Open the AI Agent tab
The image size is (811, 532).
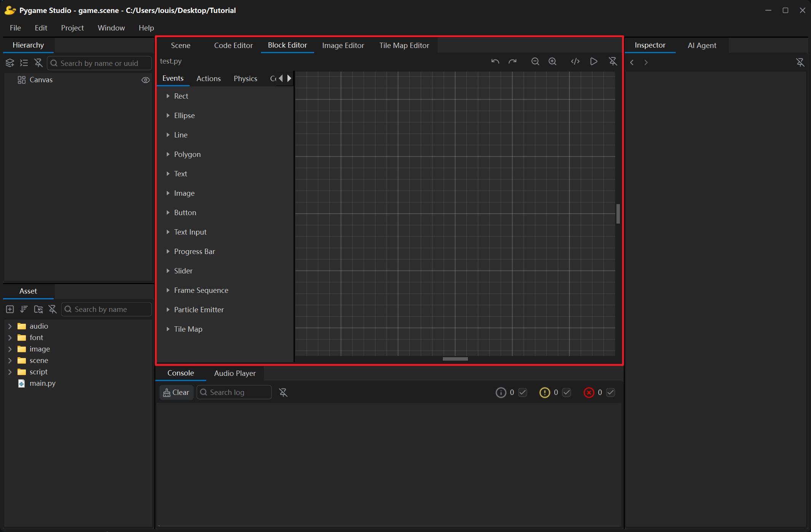(x=702, y=45)
